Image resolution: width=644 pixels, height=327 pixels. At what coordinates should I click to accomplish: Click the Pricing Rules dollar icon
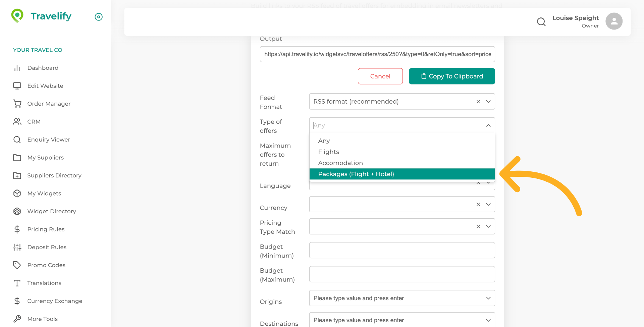pyautogui.click(x=17, y=229)
